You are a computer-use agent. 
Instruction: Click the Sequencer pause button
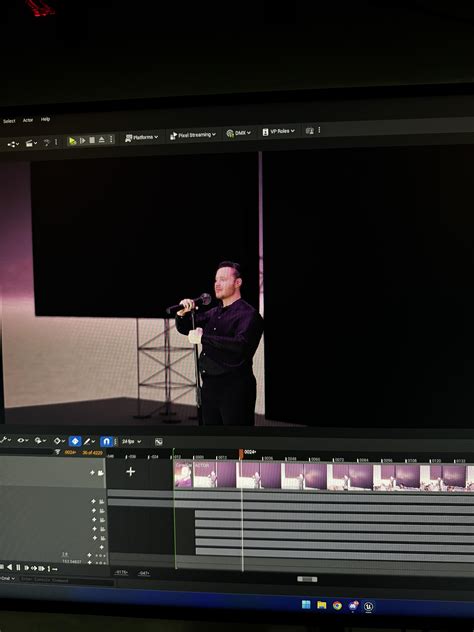tap(18, 568)
